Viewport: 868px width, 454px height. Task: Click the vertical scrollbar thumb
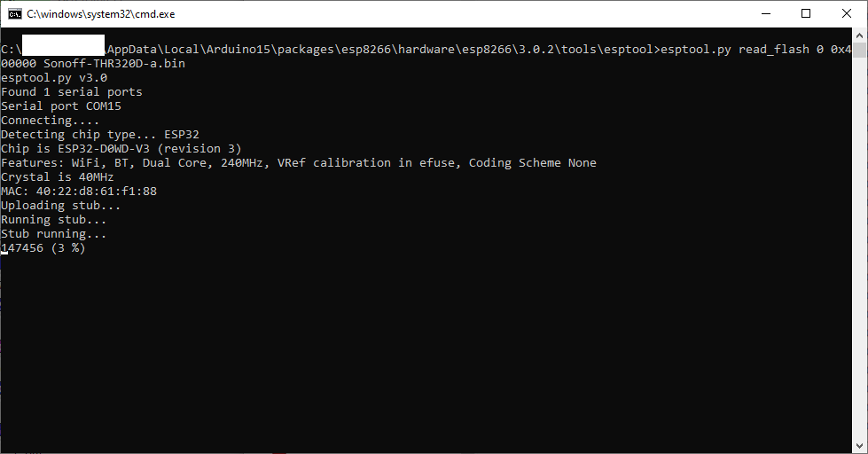(859, 50)
